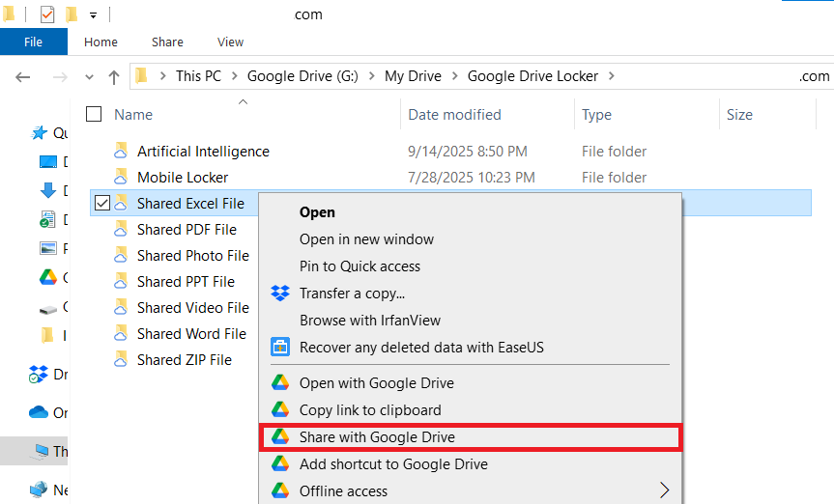This screenshot has width=834, height=504.
Task: Sort by the Date modified column header
Action: [454, 115]
